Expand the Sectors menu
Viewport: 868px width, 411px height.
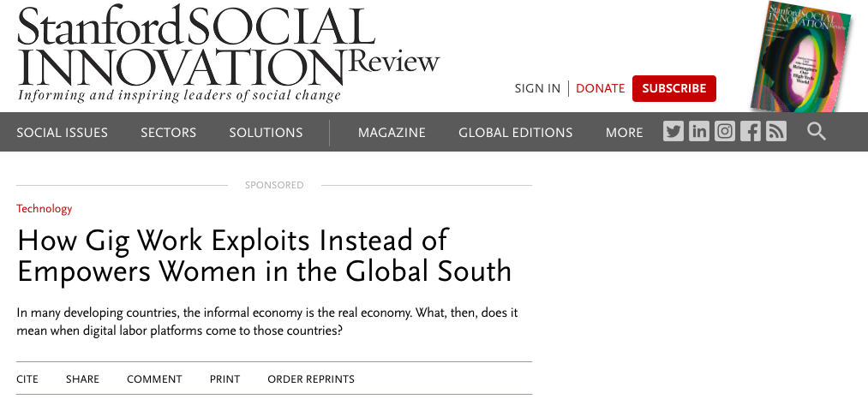point(169,133)
